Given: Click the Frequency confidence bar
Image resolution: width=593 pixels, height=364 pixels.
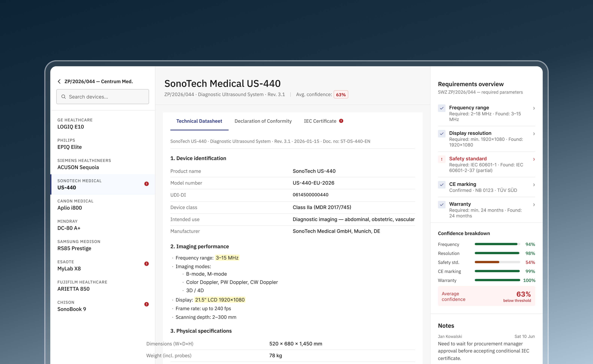Looking at the screenshot, I should (x=497, y=244).
